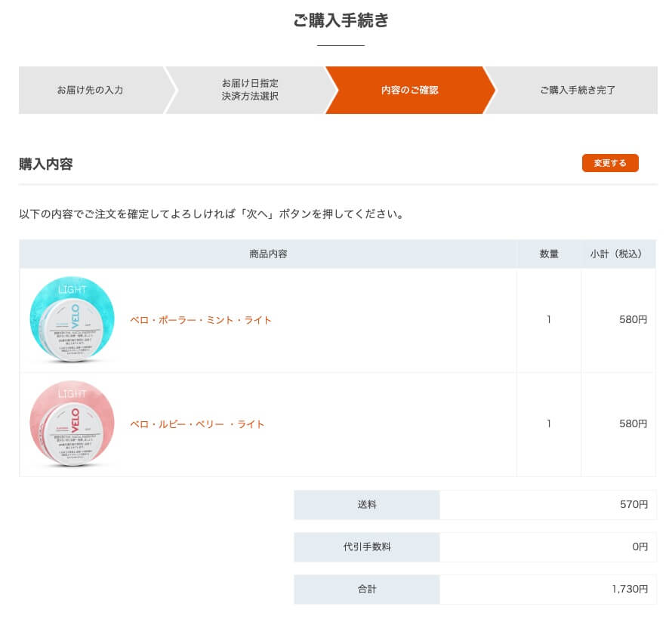Click the 商品内容 column header
Viewport: 672px width, 628px height.
point(268,254)
